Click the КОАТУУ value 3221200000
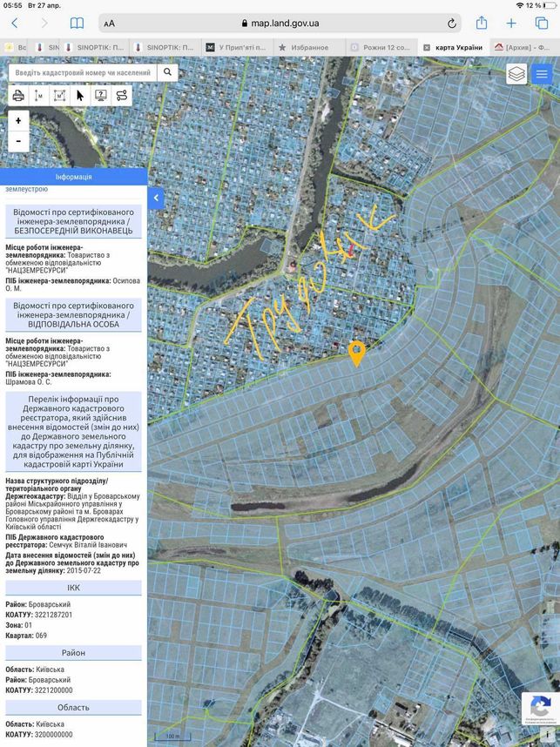 tap(53, 690)
